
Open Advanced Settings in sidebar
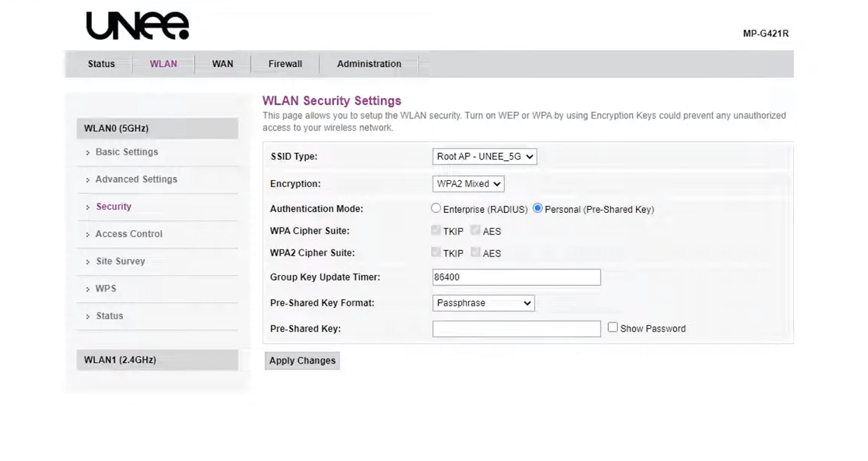pyautogui.click(x=136, y=179)
